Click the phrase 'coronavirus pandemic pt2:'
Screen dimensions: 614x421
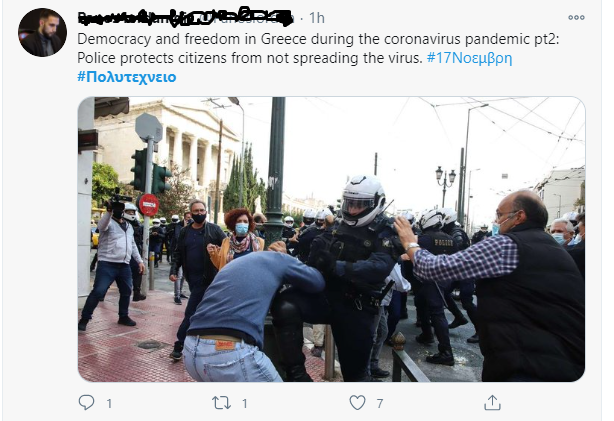coord(472,39)
